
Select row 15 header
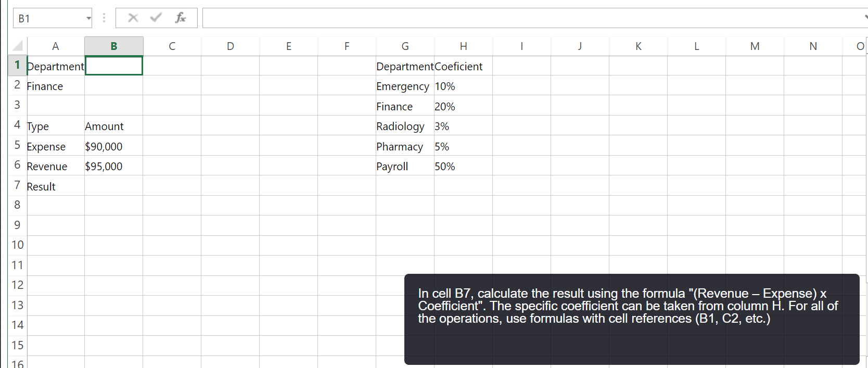[x=18, y=346]
